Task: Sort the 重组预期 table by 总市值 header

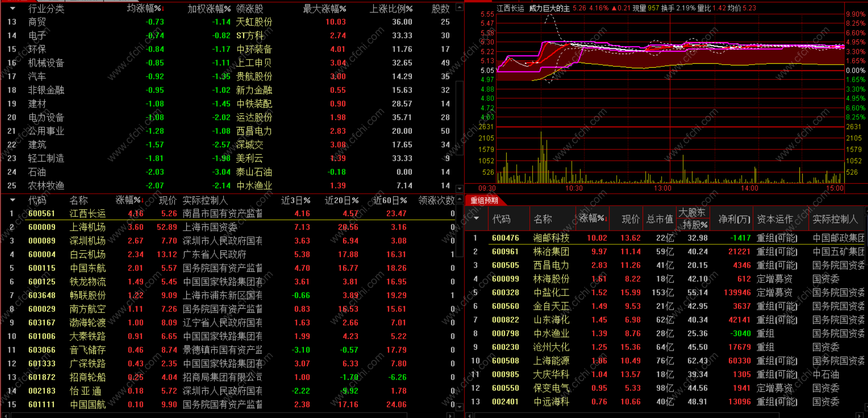Action: [660, 219]
